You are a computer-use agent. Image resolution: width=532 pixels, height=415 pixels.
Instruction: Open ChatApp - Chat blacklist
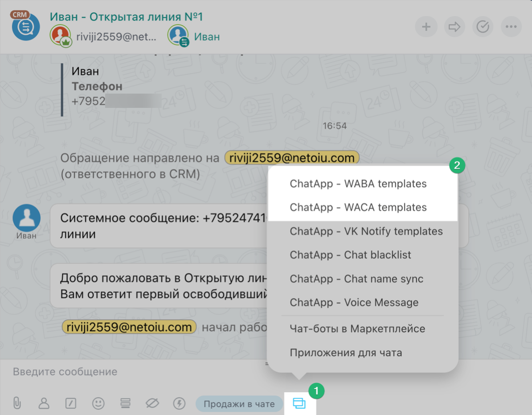(350, 255)
